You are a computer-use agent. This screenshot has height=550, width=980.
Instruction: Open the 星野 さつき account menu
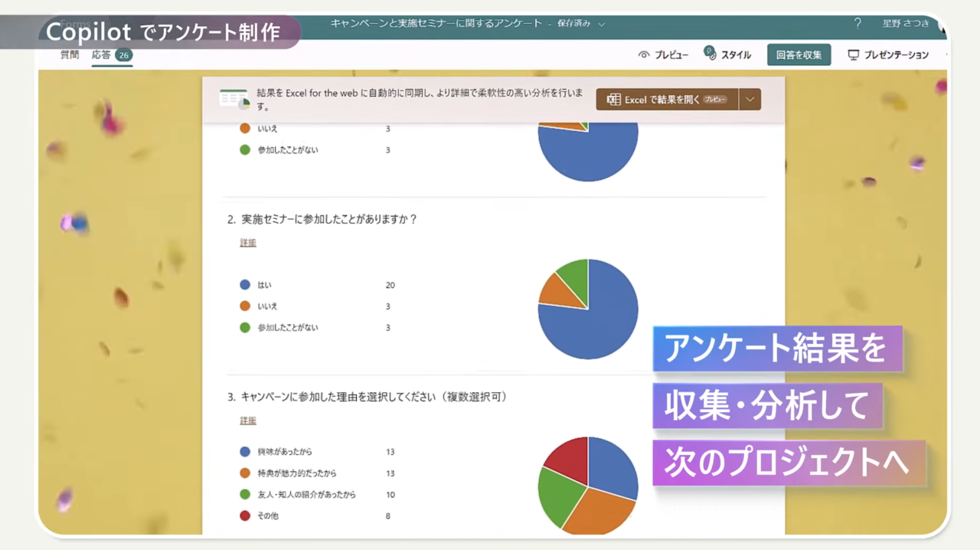click(x=906, y=24)
